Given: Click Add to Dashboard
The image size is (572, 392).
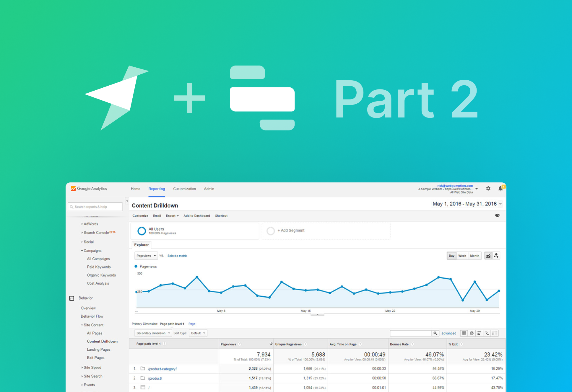Looking at the screenshot, I should 196,216.
